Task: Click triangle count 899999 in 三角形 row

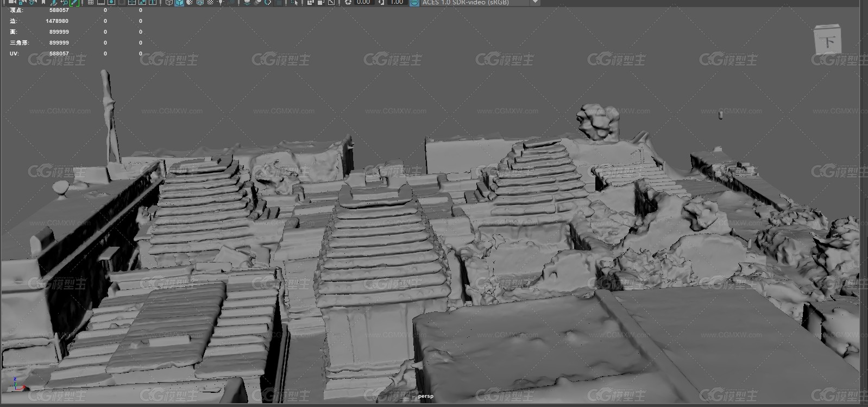Action: click(x=59, y=42)
